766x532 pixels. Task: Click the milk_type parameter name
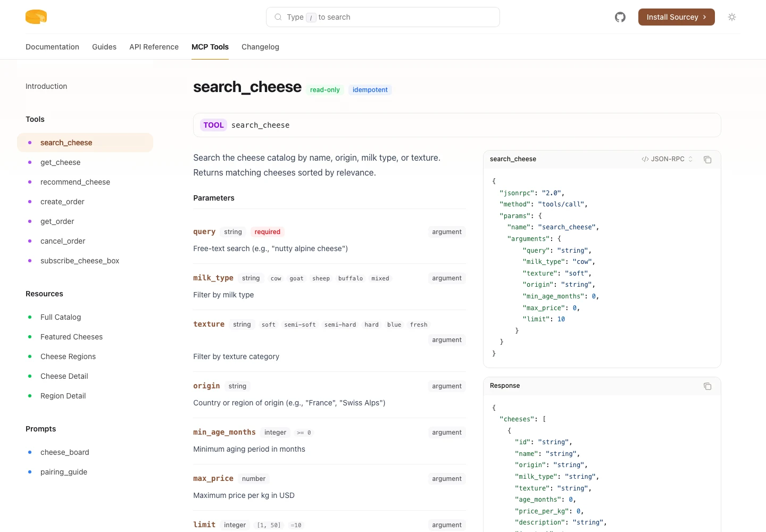point(213,278)
